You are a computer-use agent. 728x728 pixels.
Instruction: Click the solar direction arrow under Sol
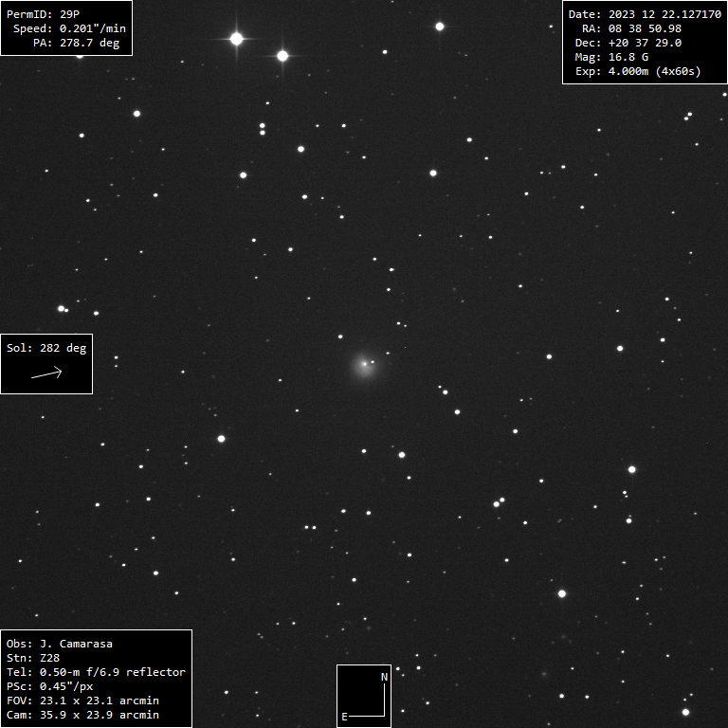(46, 373)
